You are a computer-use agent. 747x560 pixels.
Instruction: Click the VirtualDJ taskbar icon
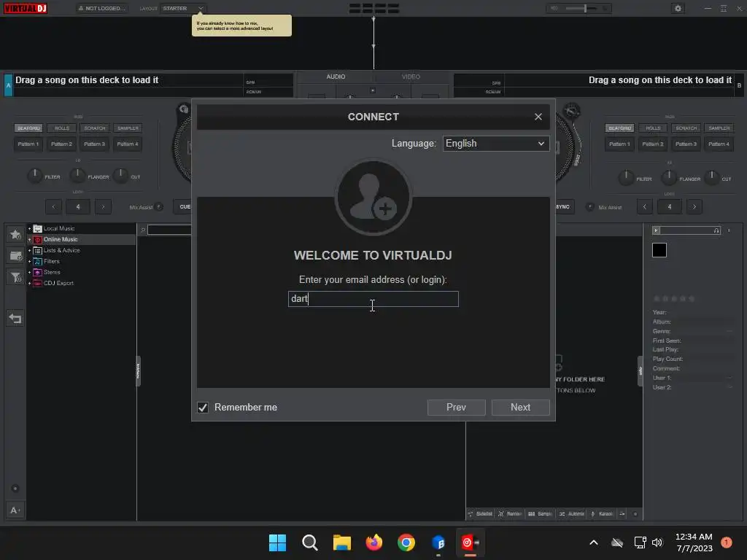[471, 542]
